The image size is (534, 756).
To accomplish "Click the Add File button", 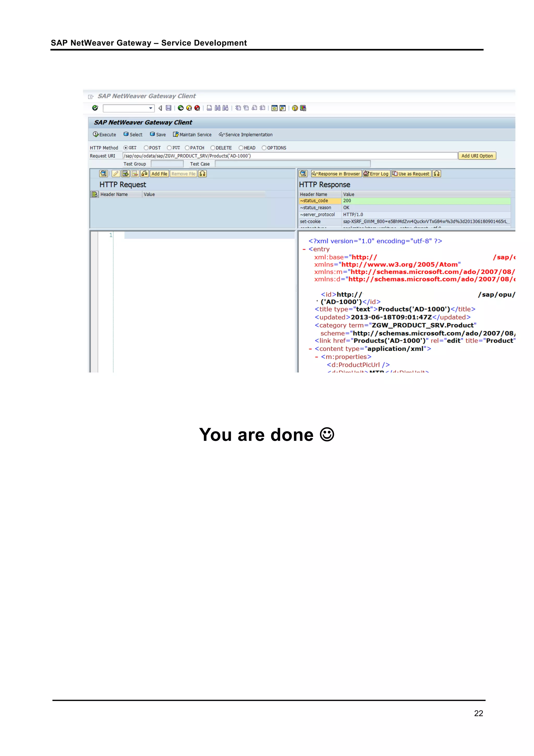I will point(159,174).
